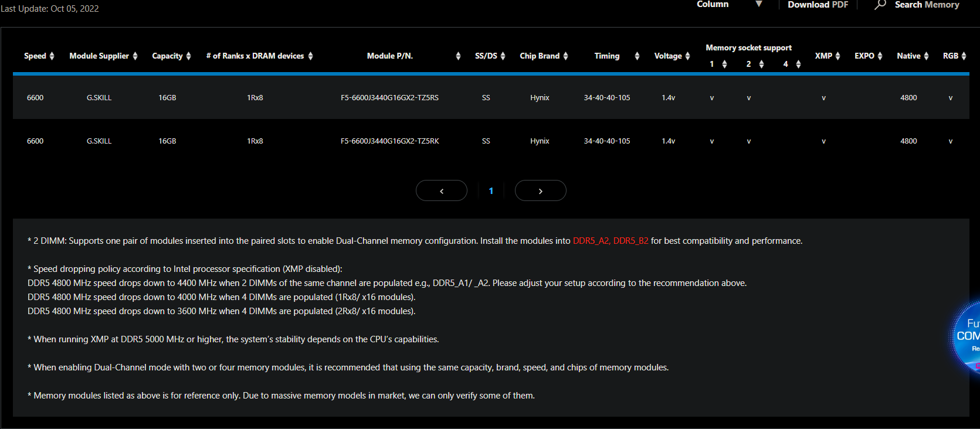Click the Search Memory magnifier icon
The width and height of the screenshot is (980, 429).
[880, 5]
